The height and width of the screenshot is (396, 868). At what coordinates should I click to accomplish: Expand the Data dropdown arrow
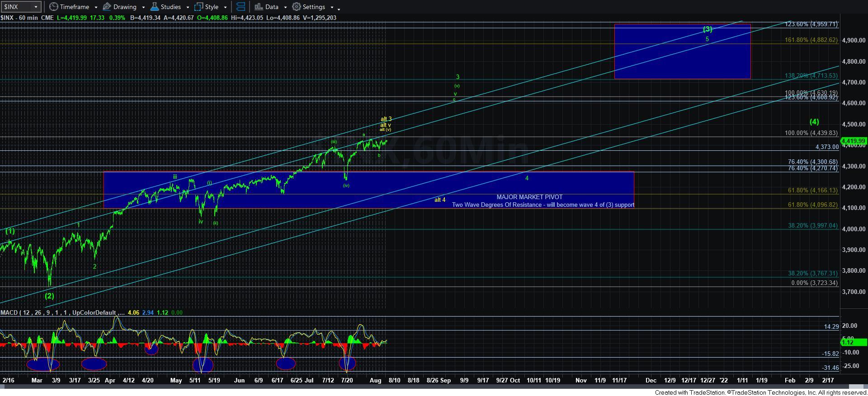285,7
